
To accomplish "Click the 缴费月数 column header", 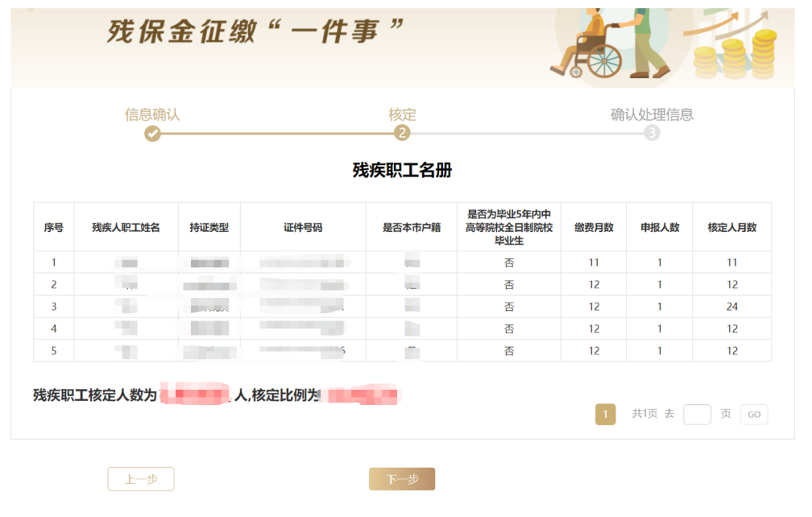I will (594, 227).
